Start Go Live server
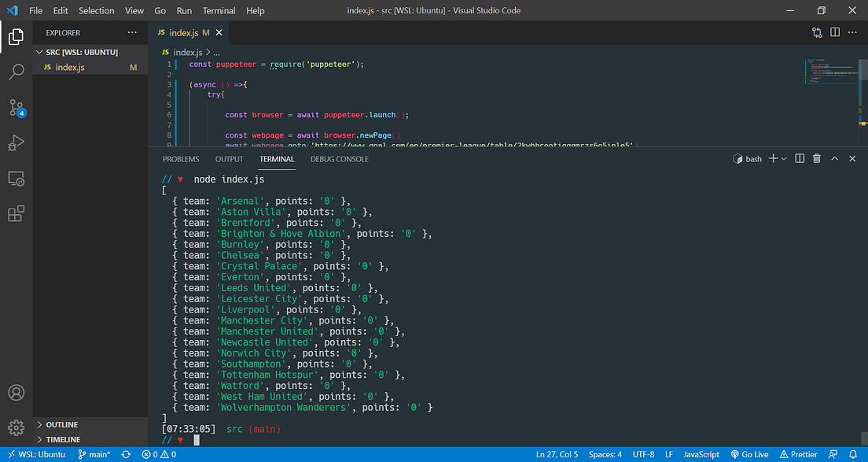The width and height of the screenshot is (868, 462). click(x=749, y=454)
